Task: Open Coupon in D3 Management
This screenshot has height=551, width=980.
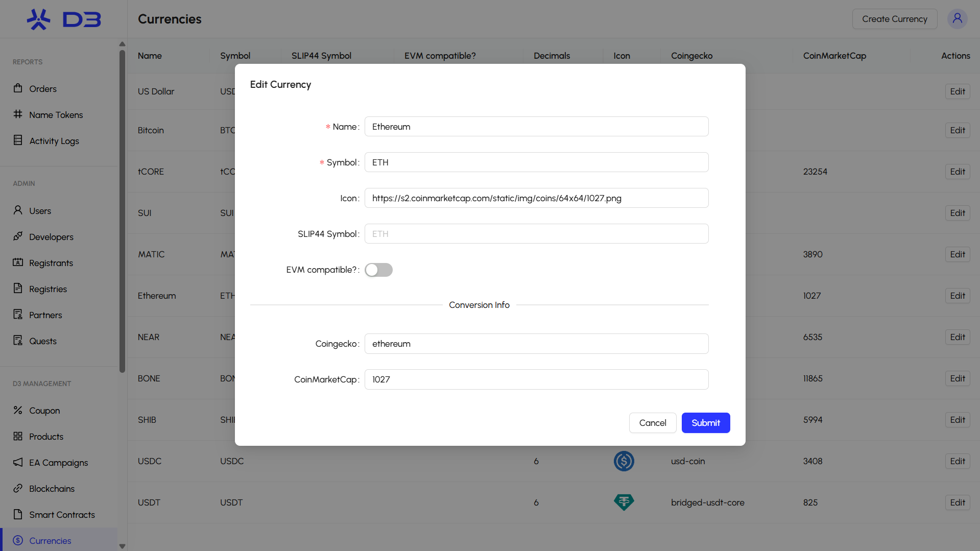Action: [44, 411]
